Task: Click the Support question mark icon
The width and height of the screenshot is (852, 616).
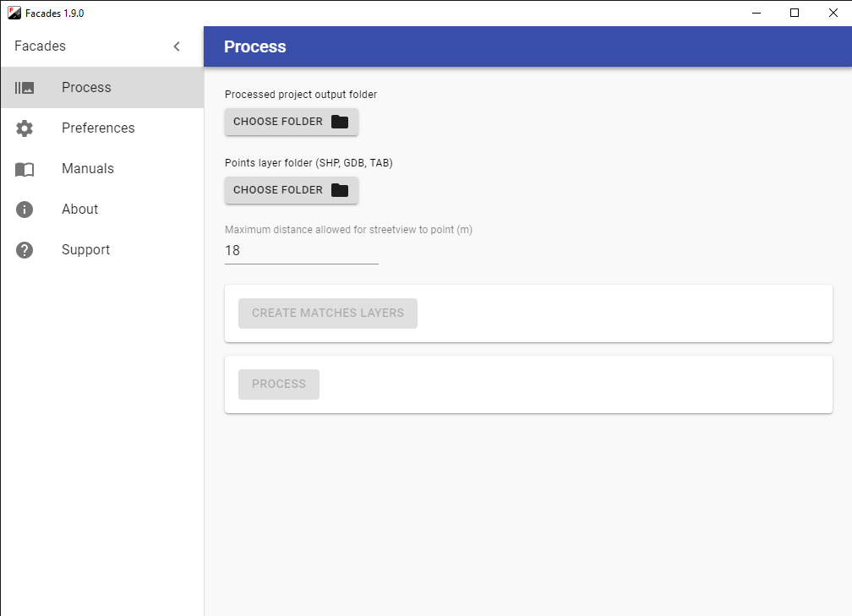Action: [x=25, y=250]
